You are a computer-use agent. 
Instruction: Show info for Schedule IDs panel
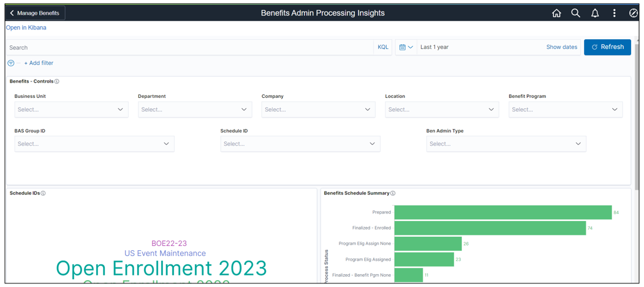tap(43, 193)
